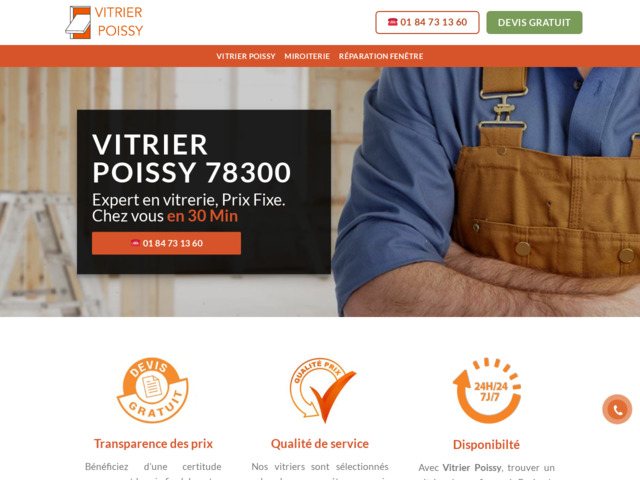640x480 pixels.
Task: Click the Disponibilté heading
Action: 486,444
